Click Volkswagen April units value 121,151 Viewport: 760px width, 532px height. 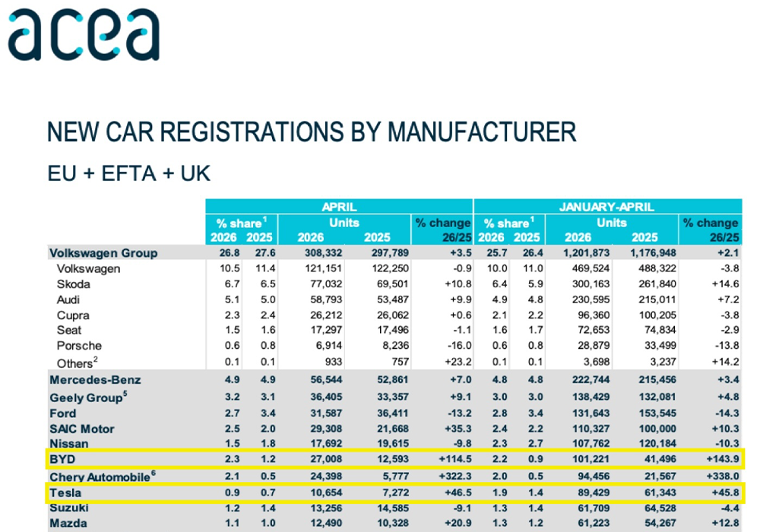pyautogui.click(x=323, y=268)
